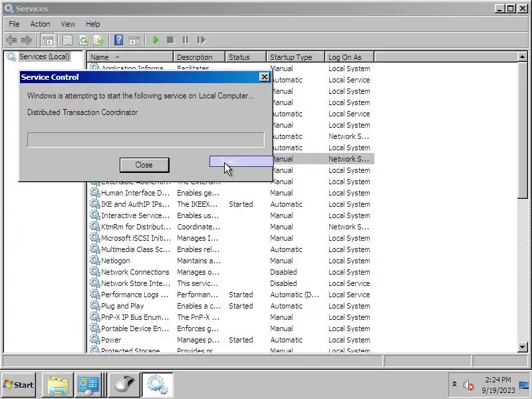Image resolution: width=532 pixels, height=399 pixels.
Task: Sort by the Log On As column header
Action: (x=350, y=57)
